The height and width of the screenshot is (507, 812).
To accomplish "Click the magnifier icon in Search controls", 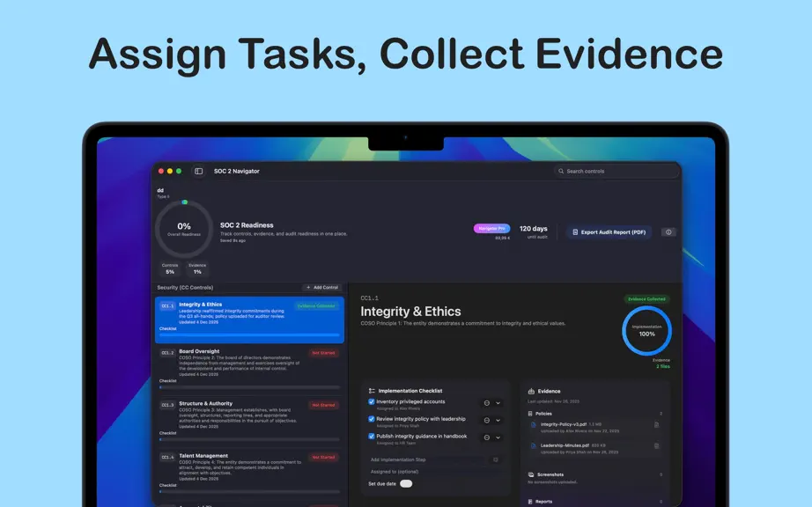I will coord(561,172).
